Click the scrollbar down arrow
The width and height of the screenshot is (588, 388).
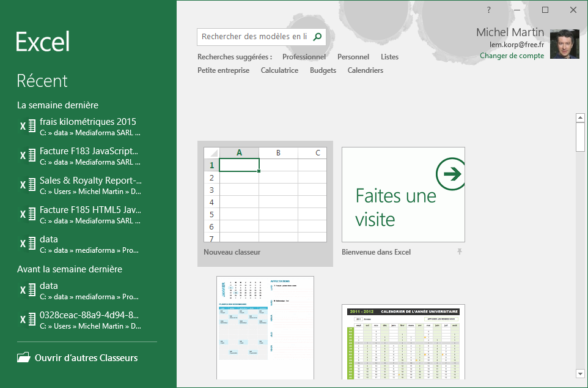pos(580,373)
